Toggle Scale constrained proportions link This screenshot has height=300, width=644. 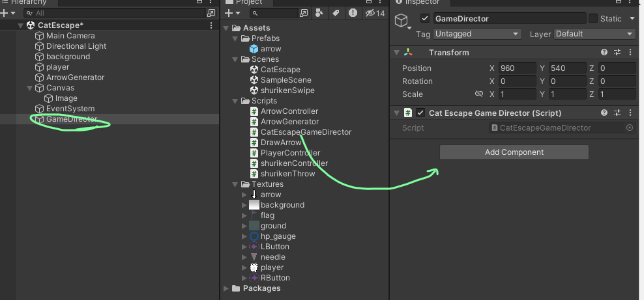(x=479, y=94)
